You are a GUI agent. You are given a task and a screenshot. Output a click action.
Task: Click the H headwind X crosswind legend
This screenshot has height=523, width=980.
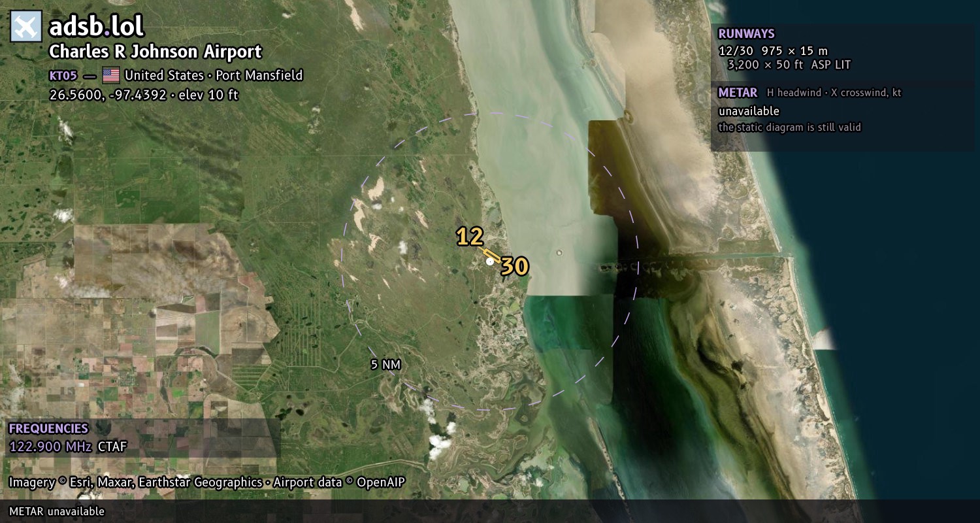click(834, 93)
